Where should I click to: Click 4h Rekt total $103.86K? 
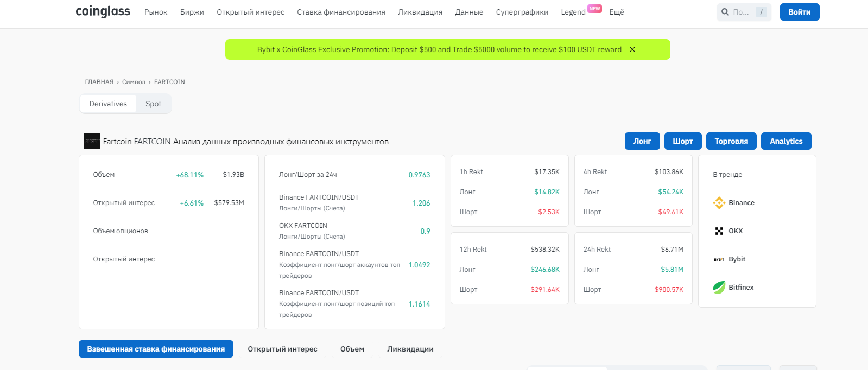tap(669, 172)
